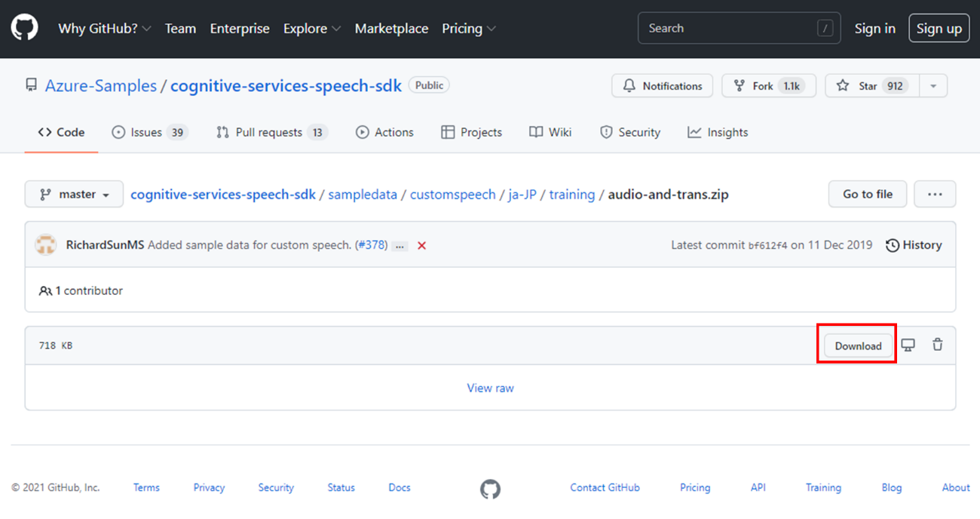
Task: Click the Sign up button
Action: tap(939, 29)
